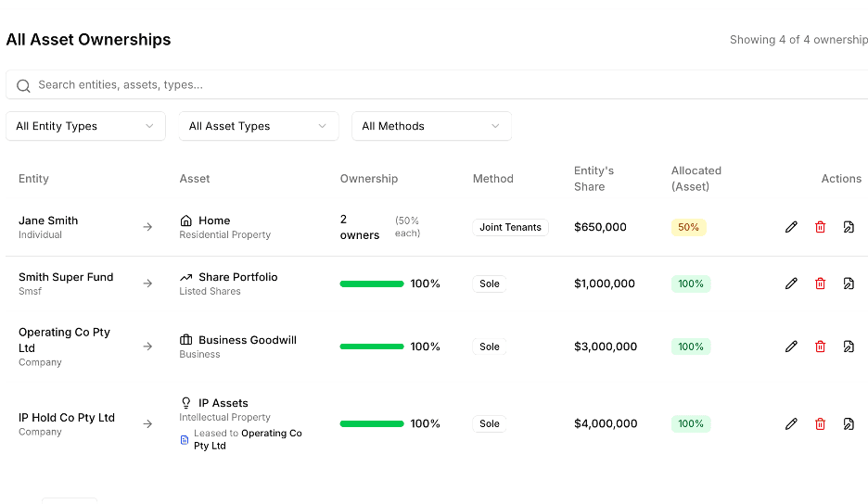868x504 pixels.
Task: Click the Sole badge for Business Goodwill
Action: coord(490,346)
